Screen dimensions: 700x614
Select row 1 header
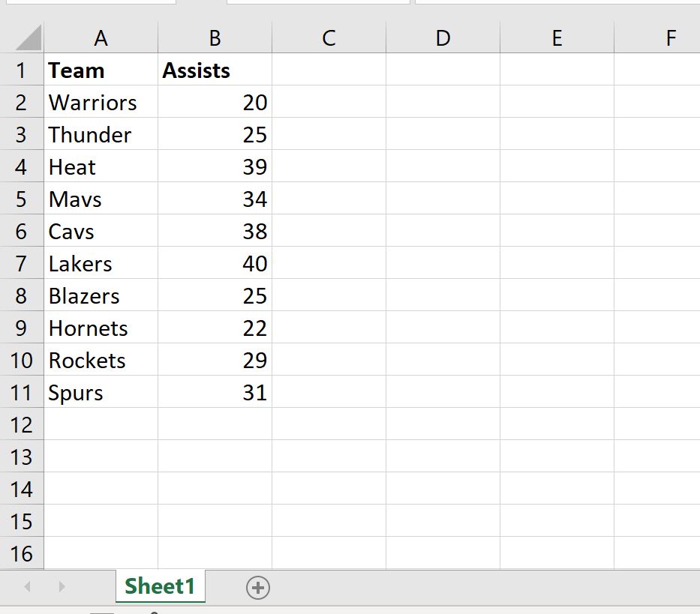[x=21, y=70]
